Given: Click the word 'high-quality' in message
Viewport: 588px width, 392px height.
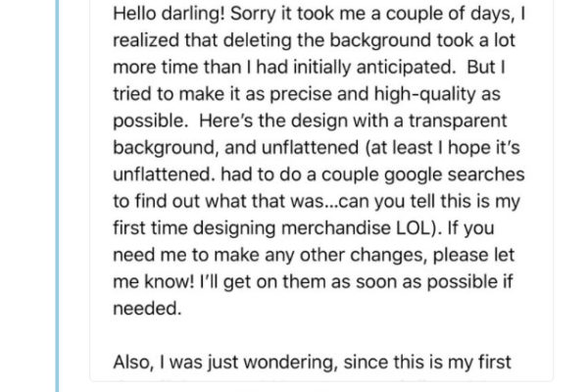Looking at the screenshot, I should point(425,94).
